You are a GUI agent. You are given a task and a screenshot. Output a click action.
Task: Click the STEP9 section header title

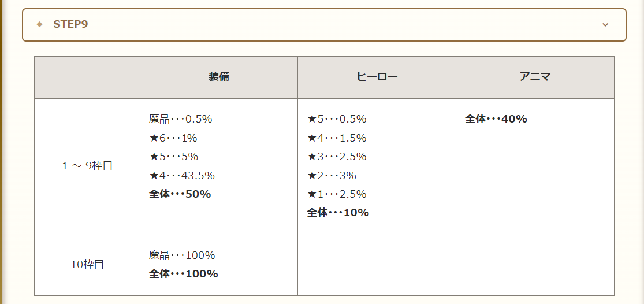coord(70,24)
